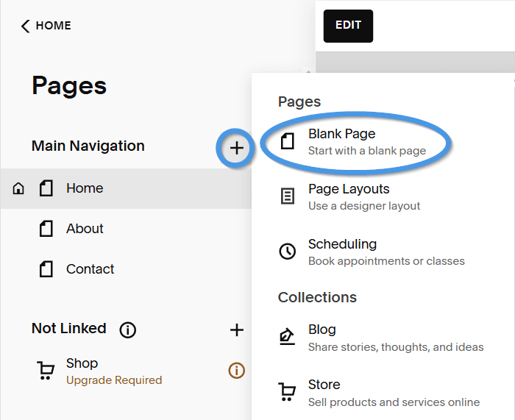The height and width of the screenshot is (420, 515).
Task: Click the Blog pencil icon
Action: [x=288, y=337]
